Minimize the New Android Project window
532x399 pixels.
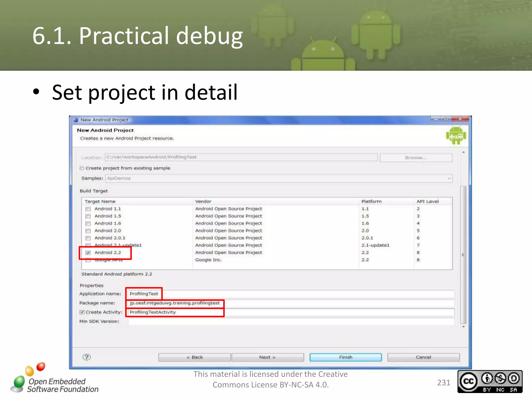pos(436,119)
